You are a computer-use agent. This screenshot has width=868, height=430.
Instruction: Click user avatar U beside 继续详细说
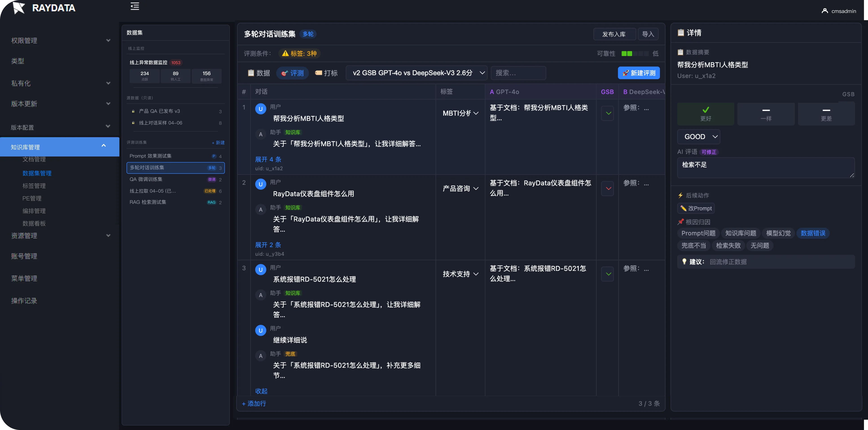261,330
